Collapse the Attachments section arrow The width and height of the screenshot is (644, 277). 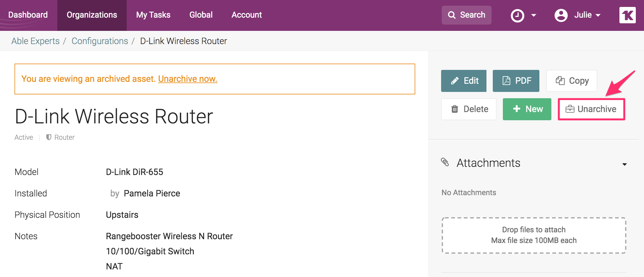tap(624, 164)
